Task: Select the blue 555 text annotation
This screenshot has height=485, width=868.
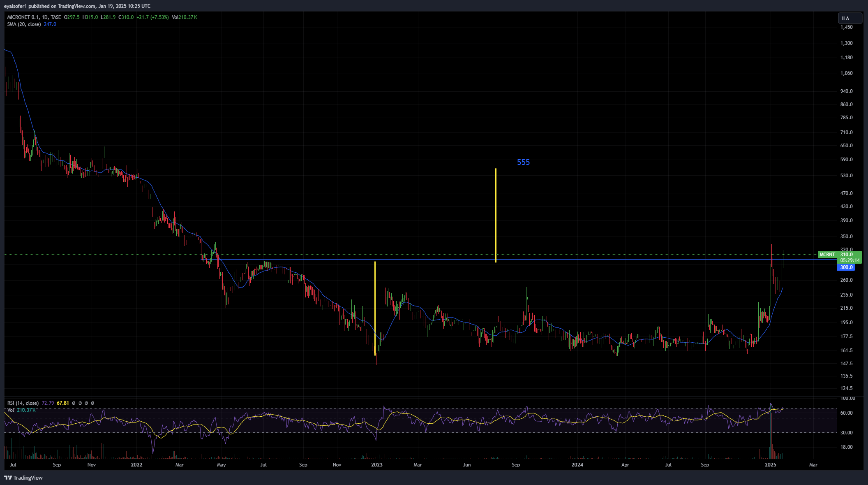Action: coord(523,162)
